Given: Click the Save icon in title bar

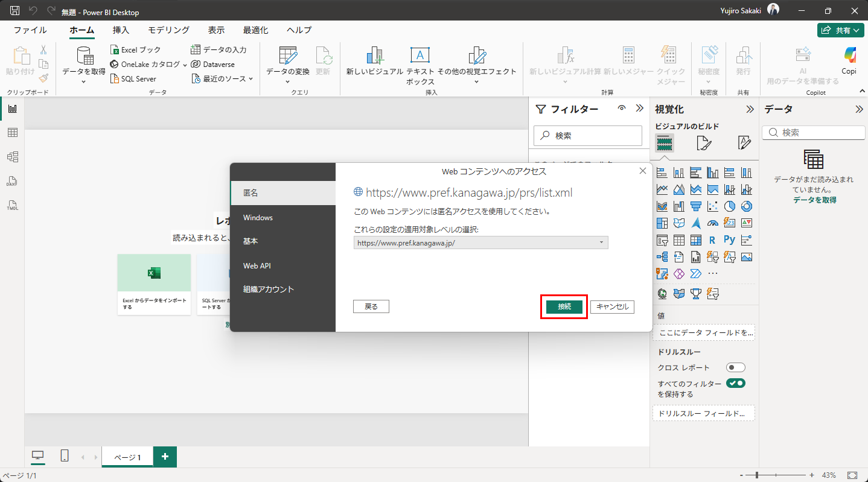Looking at the screenshot, I should 15,11.
